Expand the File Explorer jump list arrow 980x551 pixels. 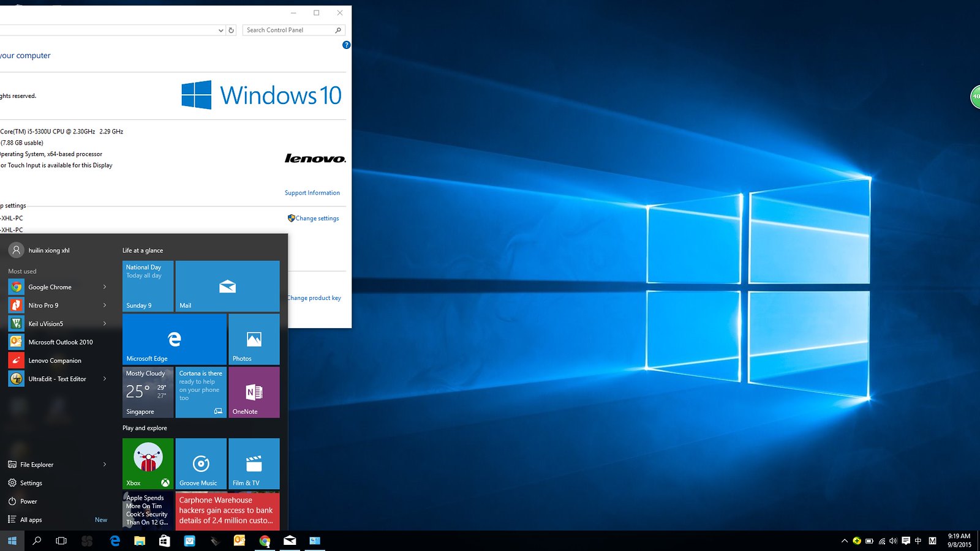pos(105,465)
